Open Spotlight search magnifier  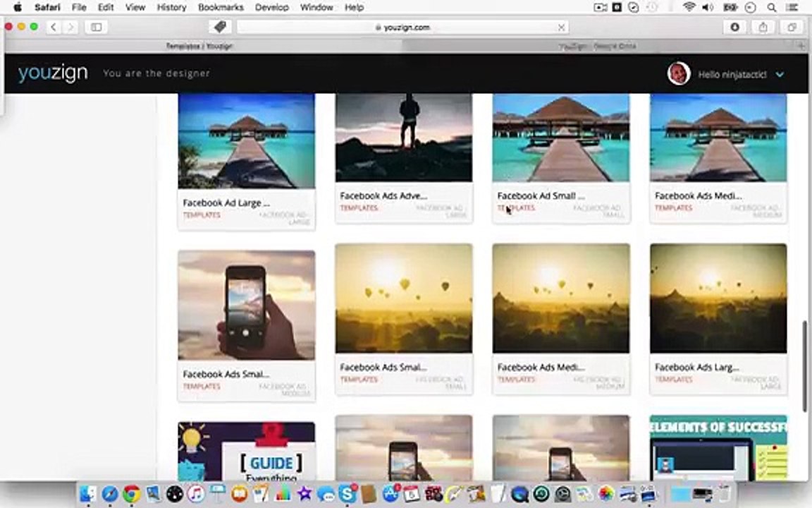[772, 7]
